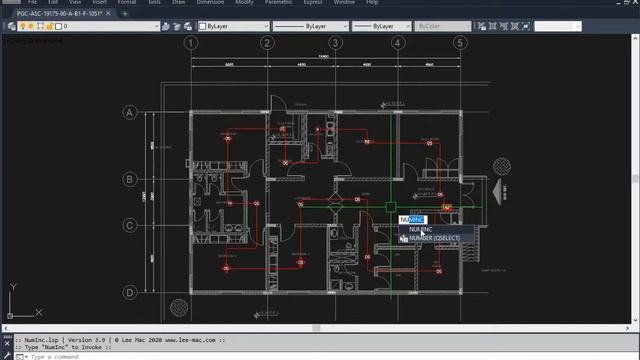This screenshot has width=640, height=360.
Task: Click the vertical scrollbar up arrow
Action: (635, 38)
